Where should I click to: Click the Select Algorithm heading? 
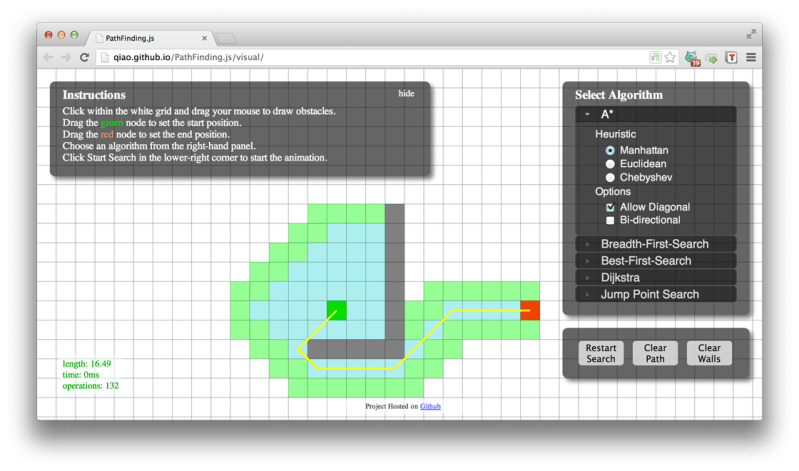click(619, 95)
